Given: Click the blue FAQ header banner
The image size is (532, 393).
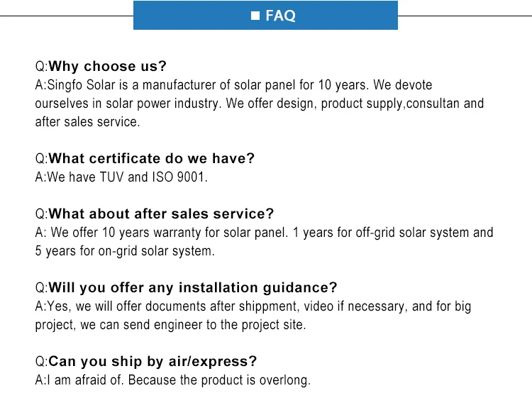Looking at the screenshot, I should click(x=265, y=16).
